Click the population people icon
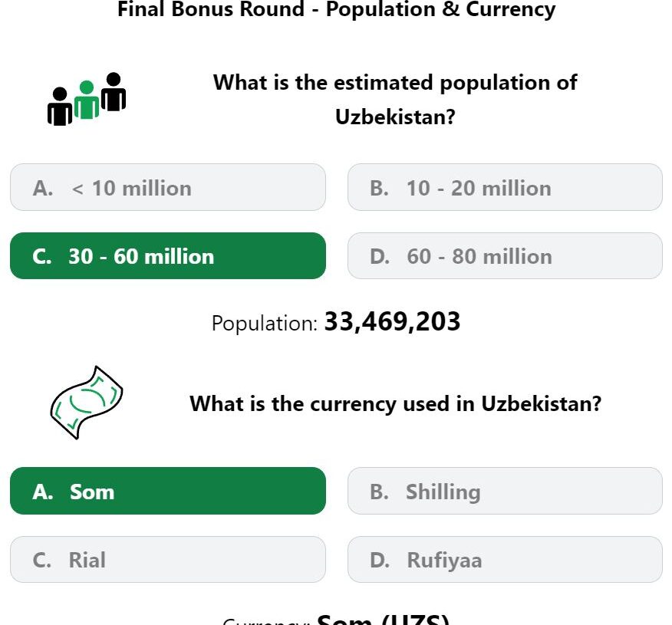Viewport: 672px width, 625px height. click(87, 99)
